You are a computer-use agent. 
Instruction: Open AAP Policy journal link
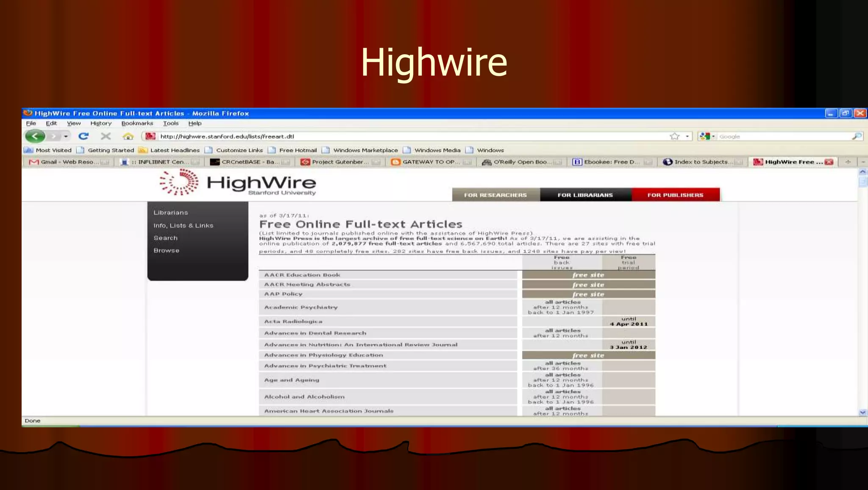pyautogui.click(x=284, y=294)
